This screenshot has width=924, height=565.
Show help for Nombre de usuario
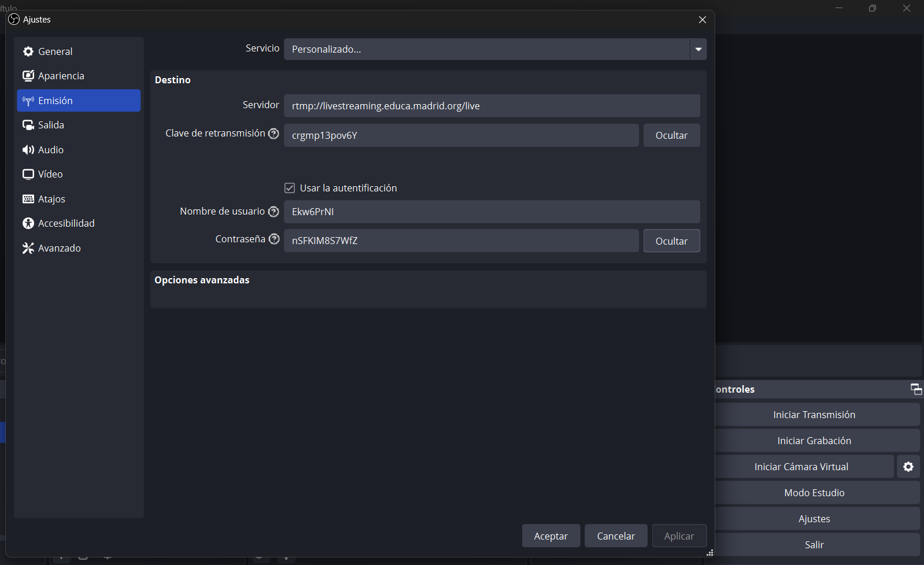tap(273, 212)
